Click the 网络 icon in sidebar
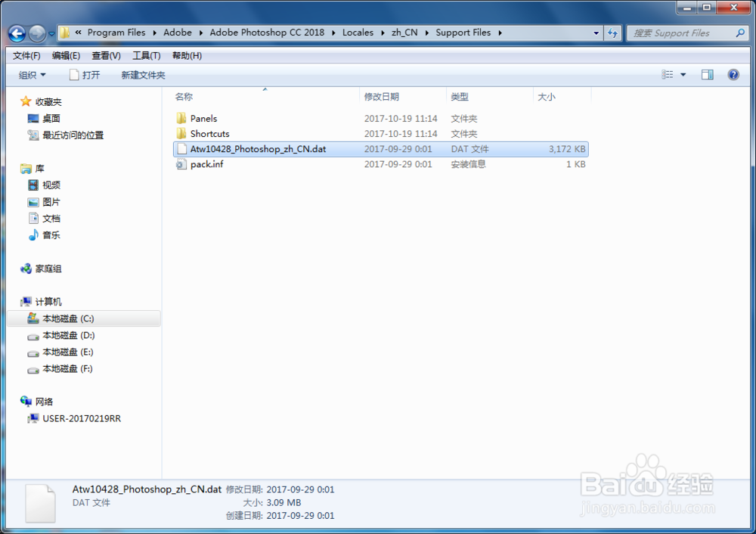 (26, 402)
